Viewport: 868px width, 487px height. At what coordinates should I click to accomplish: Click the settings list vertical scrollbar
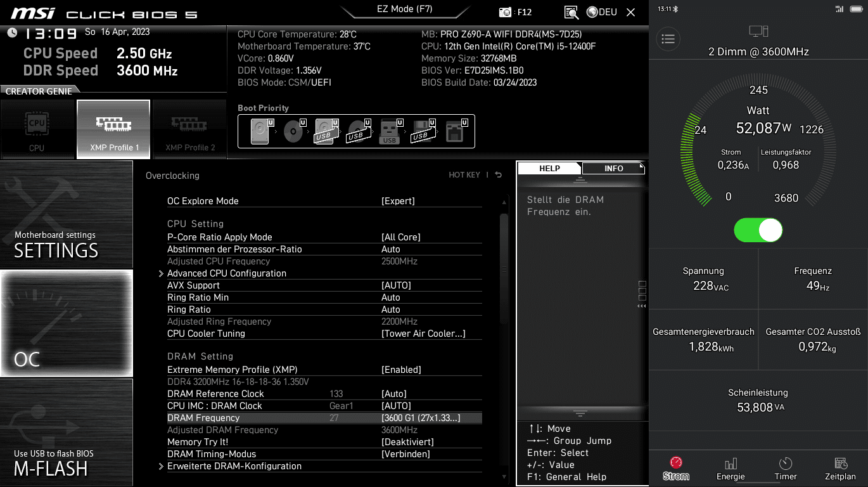tap(504, 269)
